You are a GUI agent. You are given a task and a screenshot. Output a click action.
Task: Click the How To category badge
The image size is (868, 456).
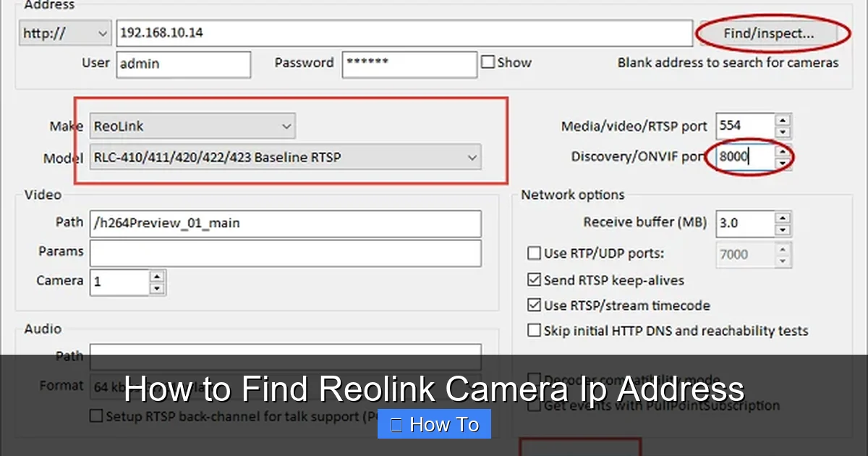point(434,424)
